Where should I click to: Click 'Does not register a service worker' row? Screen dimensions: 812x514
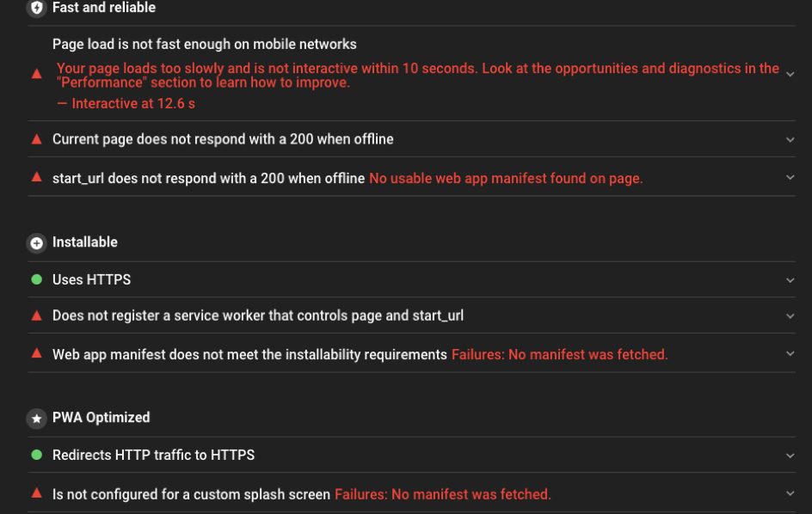point(258,315)
